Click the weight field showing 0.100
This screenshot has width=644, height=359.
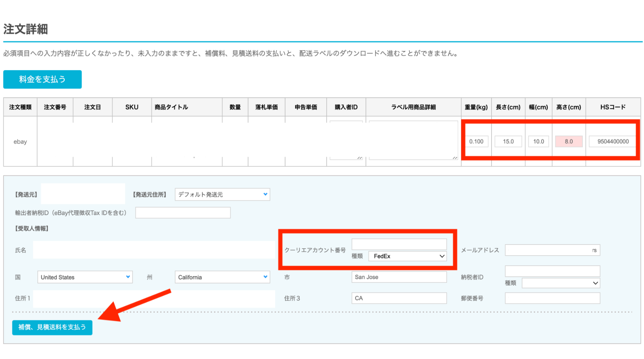476,141
